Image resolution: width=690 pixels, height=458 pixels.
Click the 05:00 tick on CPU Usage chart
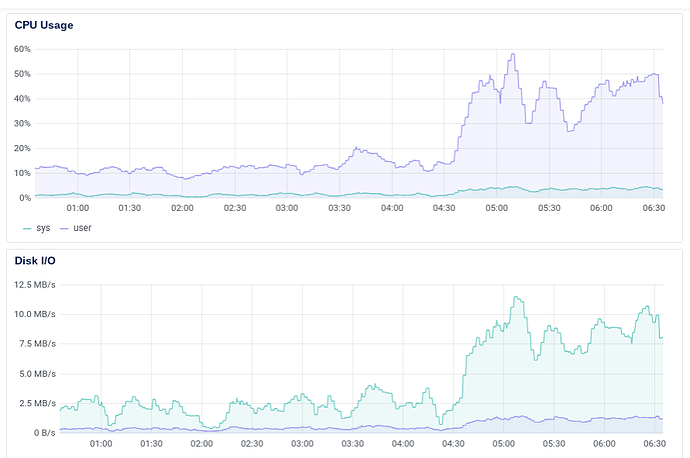click(497, 208)
